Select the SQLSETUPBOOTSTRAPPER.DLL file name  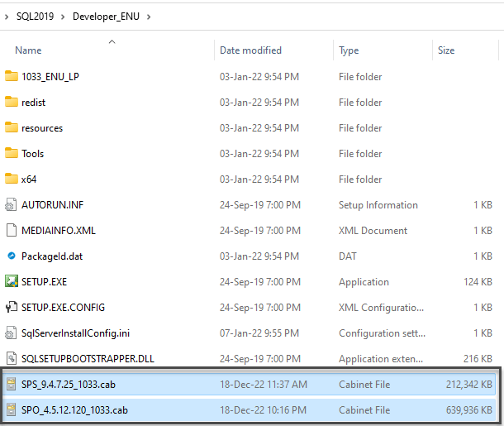click(88, 359)
